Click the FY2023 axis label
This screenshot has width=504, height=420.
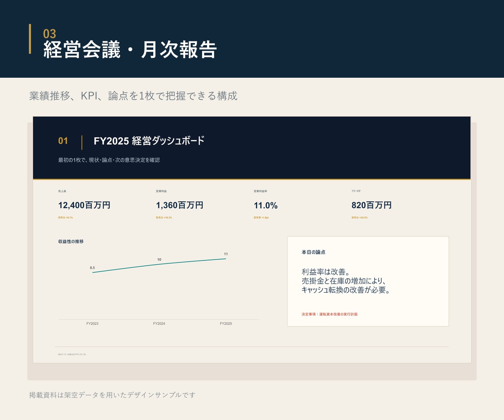[x=93, y=324]
